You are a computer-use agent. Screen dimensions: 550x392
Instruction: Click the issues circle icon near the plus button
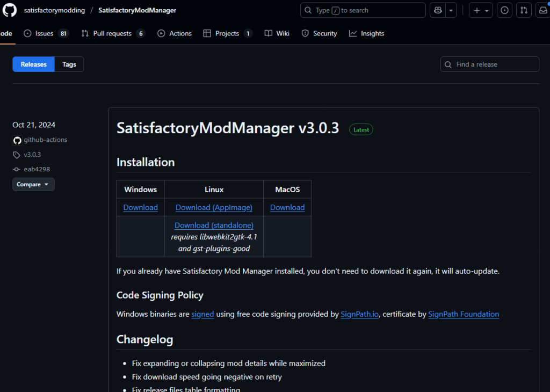(504, 10)
